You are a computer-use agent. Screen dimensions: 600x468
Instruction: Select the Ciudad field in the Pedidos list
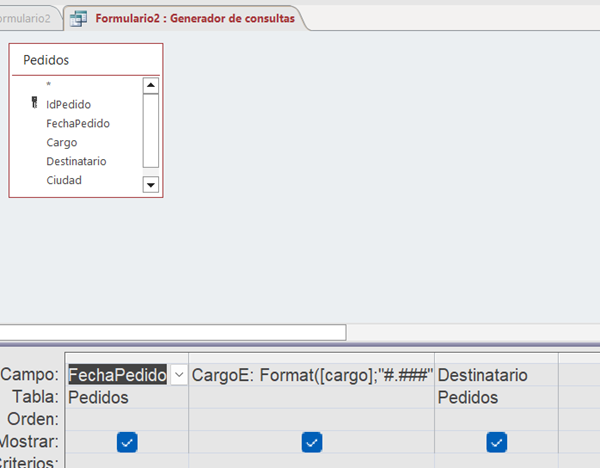coord(64,180)
